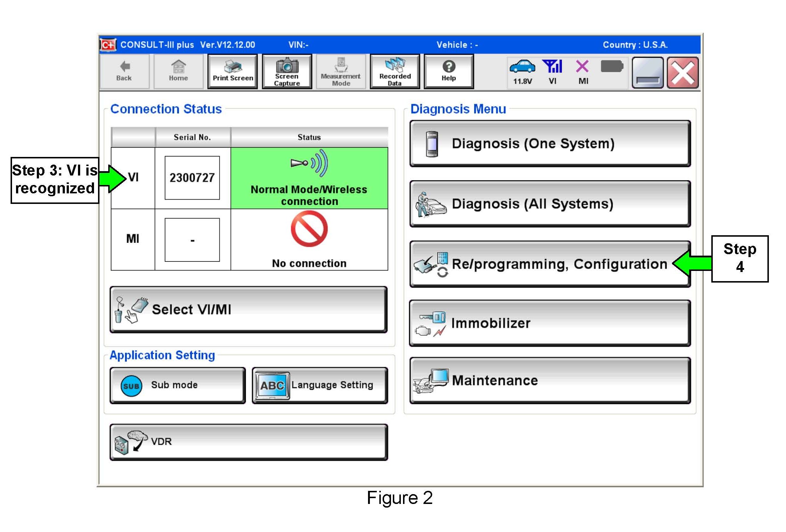The height and width of the screenshot is (532, 786).
Task: Click the VI wireless signal status icon
Action: (x=552, y=67)
